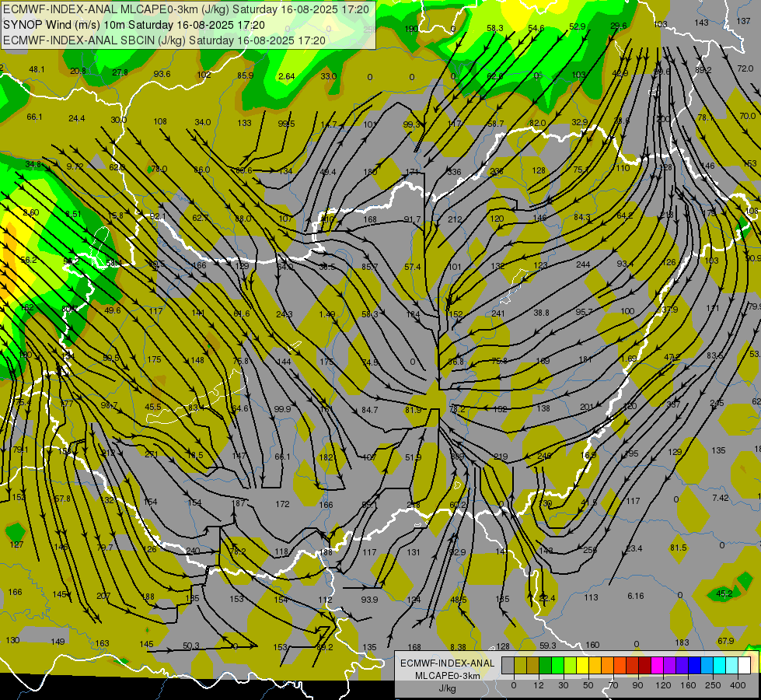761x700 pixels.
Task: Click map value 190
Action: pyautogui.click(x=411, y=29)
